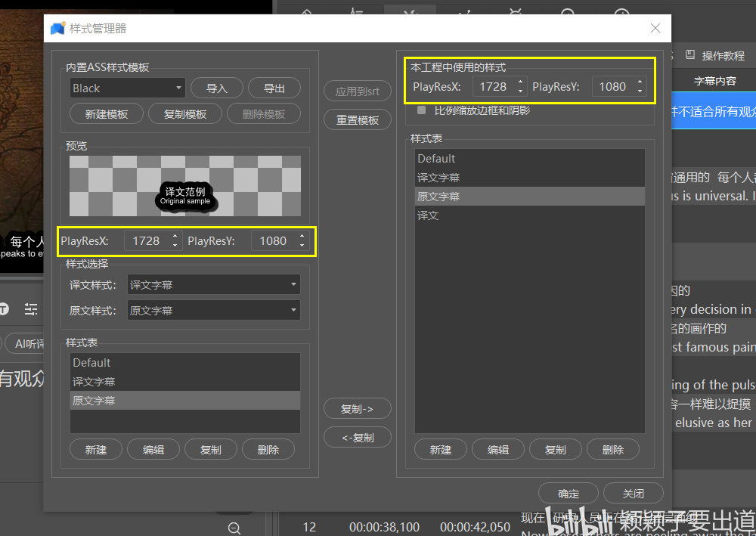This screenshot has height=536, width=756.
Task: Increase PlayResX below the preview
Action: click(x=175, y=236)
